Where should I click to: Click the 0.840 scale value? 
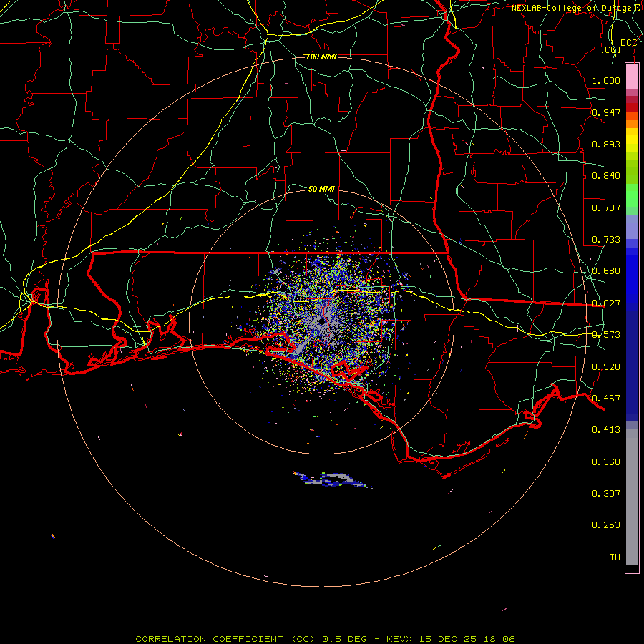(x=606, y=176)
